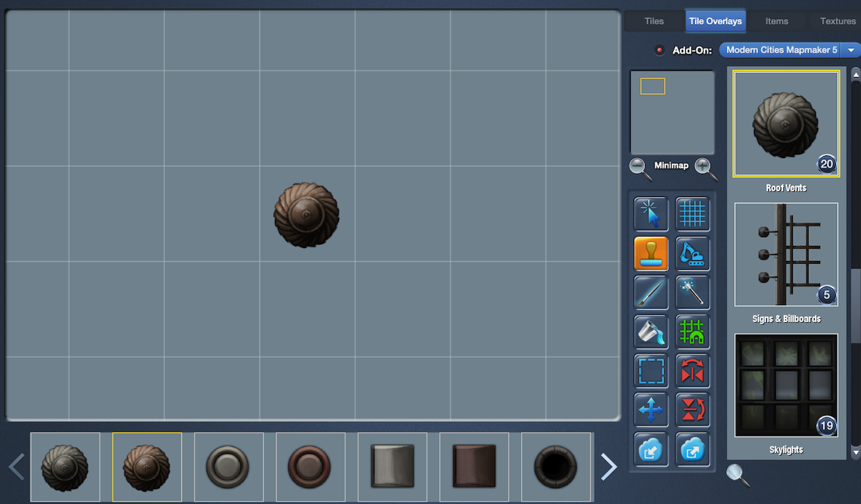This screenshot has width=861, height=504.
Task: Select the four-arrow move tool
Action: 651,410
